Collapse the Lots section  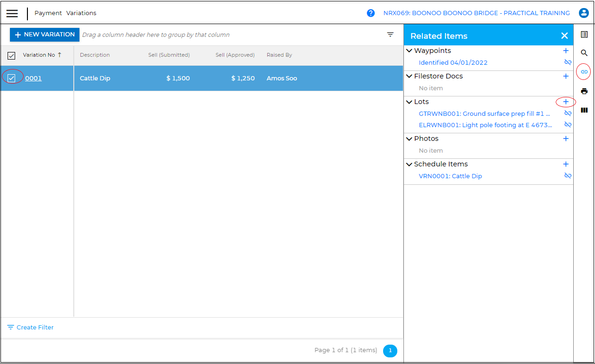[x=409, y=102]
